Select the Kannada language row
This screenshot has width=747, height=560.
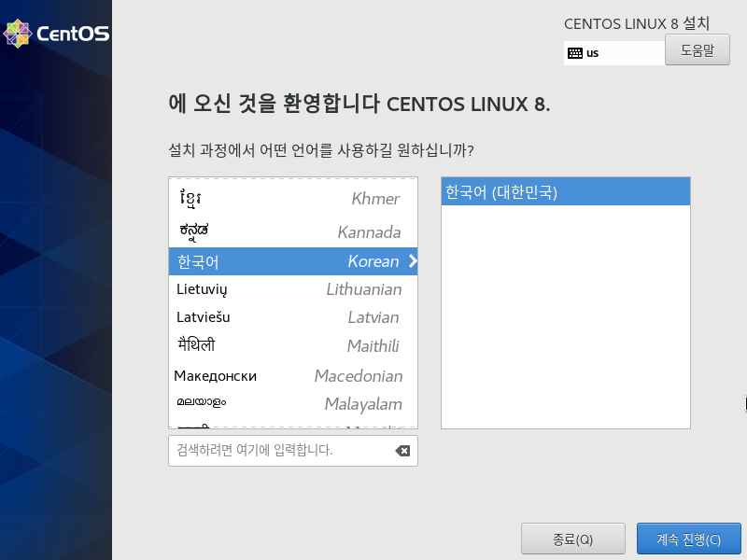(293, 231)
